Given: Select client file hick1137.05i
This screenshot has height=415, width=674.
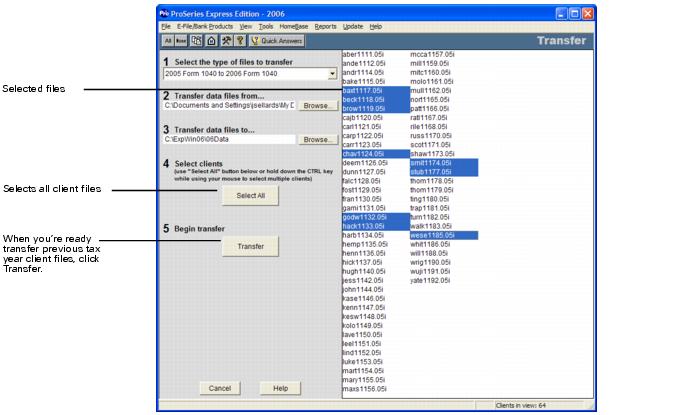Looking at the screenshot, I should pyautogui.click(x=362, y=262).
